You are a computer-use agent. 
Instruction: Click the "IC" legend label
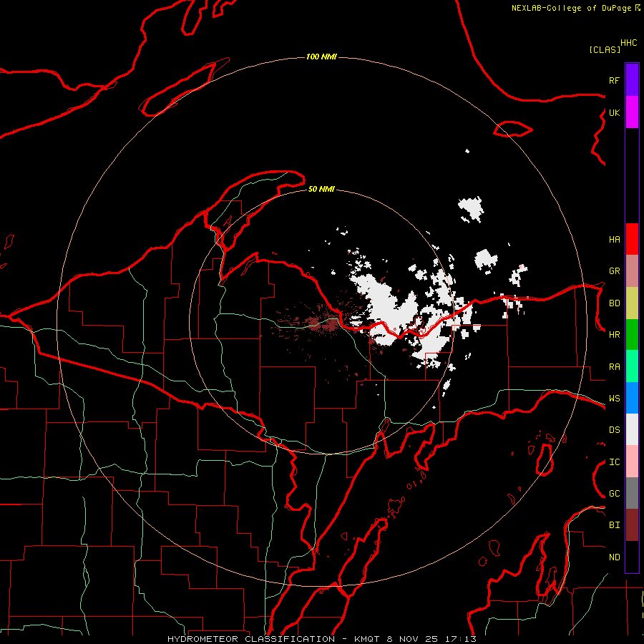(614, 462)
